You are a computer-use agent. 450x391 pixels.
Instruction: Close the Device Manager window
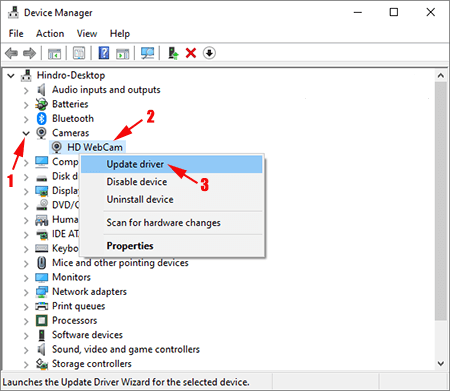[x=431, y=13]
